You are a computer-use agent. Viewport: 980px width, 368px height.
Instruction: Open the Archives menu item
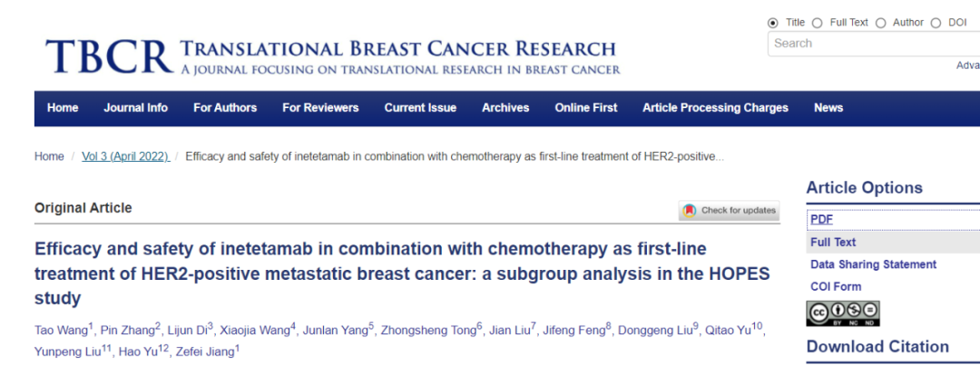(x=505, y=107)
